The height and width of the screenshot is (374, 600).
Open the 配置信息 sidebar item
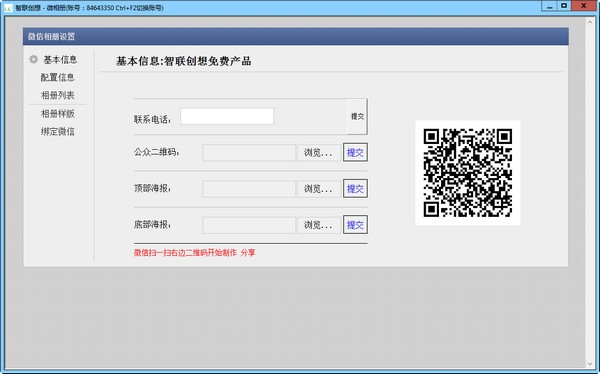point(58,77)
